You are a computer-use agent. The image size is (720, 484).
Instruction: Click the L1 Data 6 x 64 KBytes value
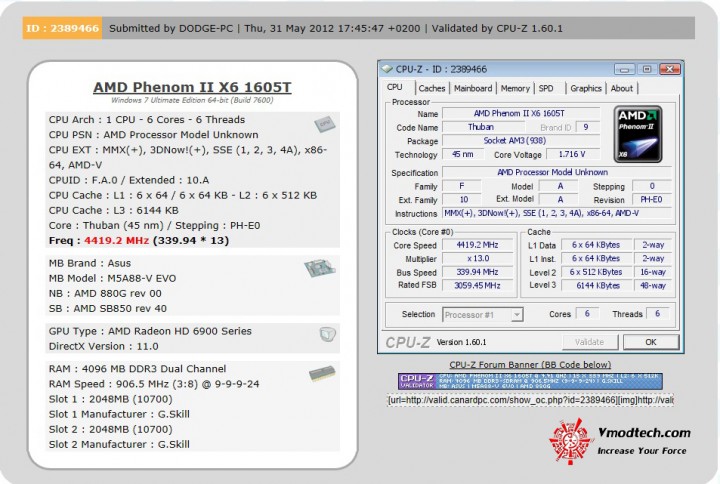596,245
